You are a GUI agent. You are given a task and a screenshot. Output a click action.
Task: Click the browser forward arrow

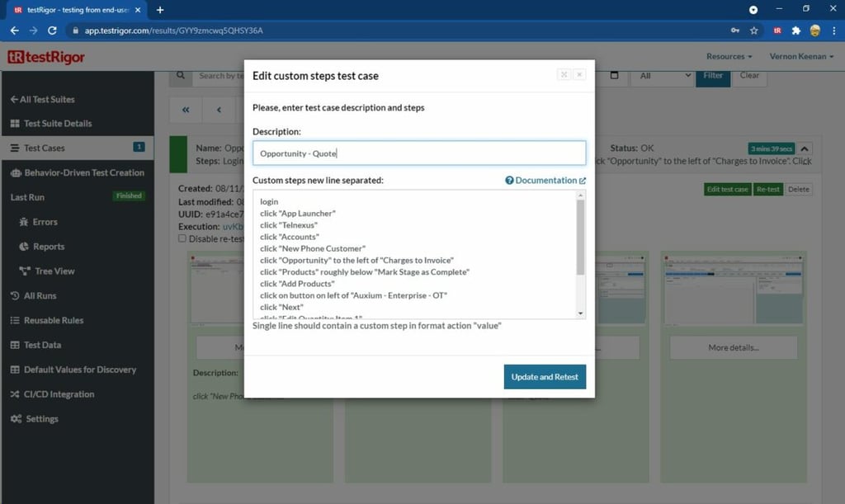(33, 31)
